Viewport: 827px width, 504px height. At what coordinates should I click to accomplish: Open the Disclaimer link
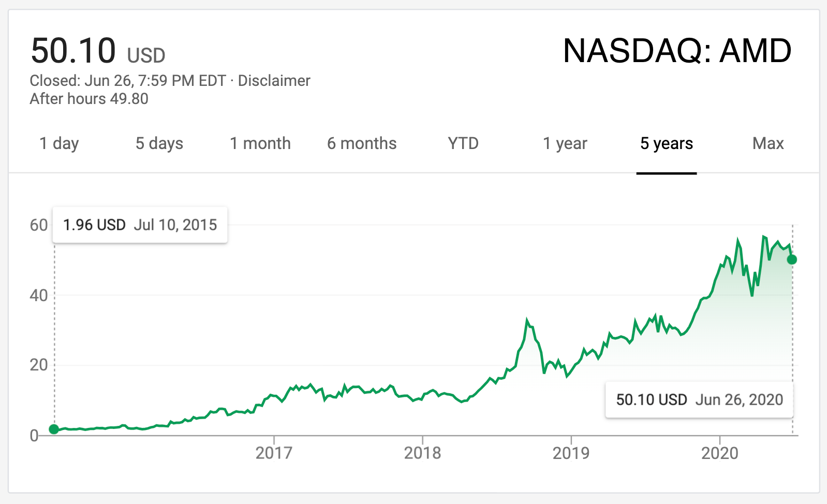tap(274, 81)
